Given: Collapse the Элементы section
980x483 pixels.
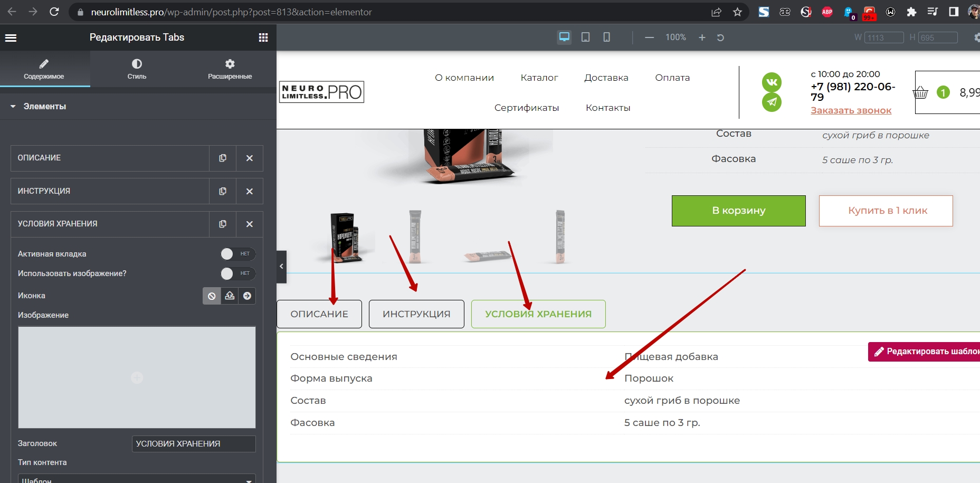Looking at the screenshot, I should point(13,107).
